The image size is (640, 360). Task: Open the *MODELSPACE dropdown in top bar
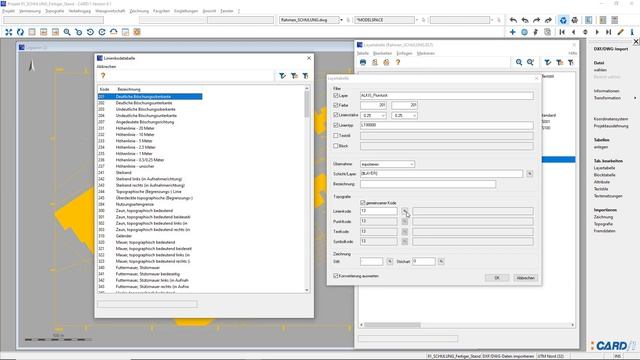pos(416,20)
